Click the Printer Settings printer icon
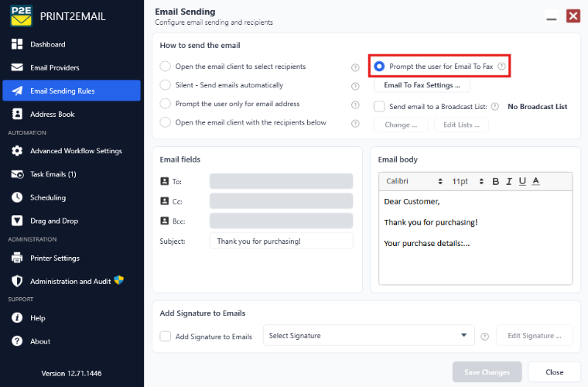588x387 pixels. 17,258
